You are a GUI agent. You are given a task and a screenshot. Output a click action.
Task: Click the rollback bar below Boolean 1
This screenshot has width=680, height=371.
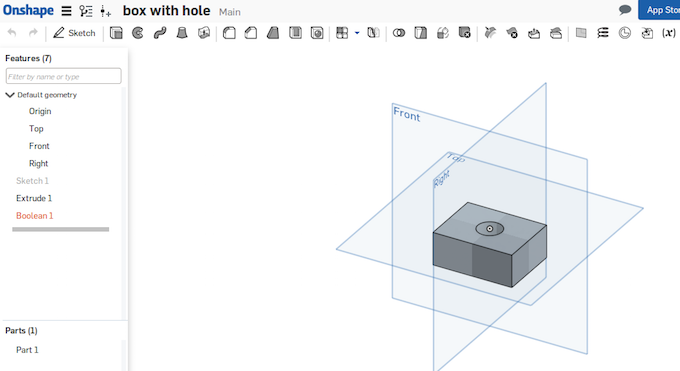pyautogui.click(x=61, y=229)
